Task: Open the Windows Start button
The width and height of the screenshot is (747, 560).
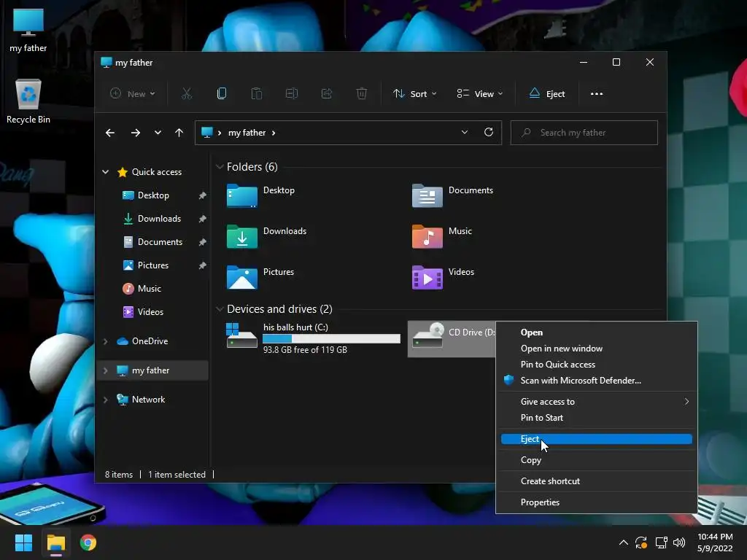Action: (23, 542)
